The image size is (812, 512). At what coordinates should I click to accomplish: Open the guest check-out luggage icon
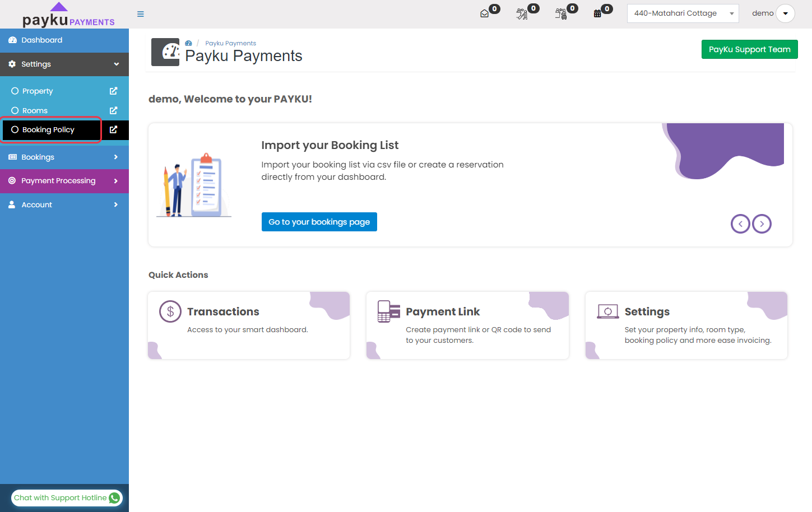pyautogui.click(x=560, y=14)
